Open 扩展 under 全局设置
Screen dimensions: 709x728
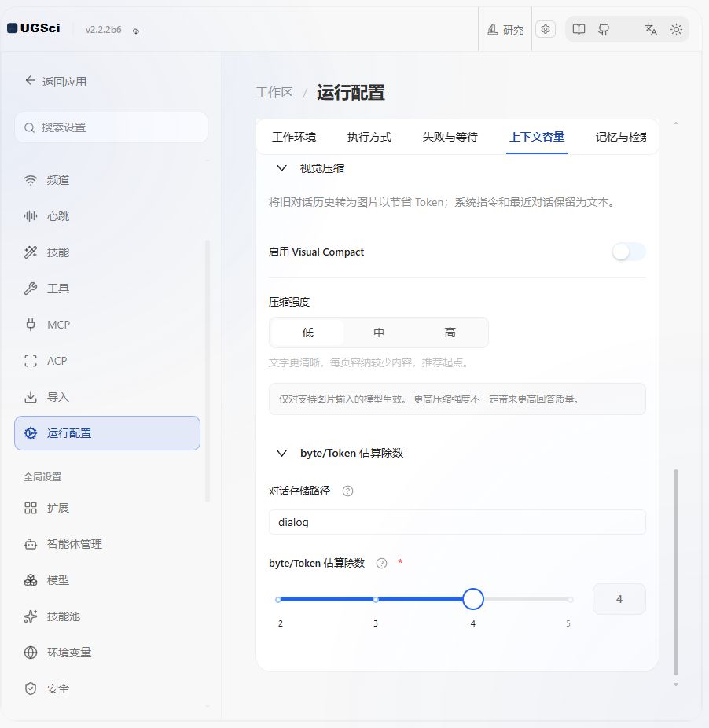click(107, 508)
